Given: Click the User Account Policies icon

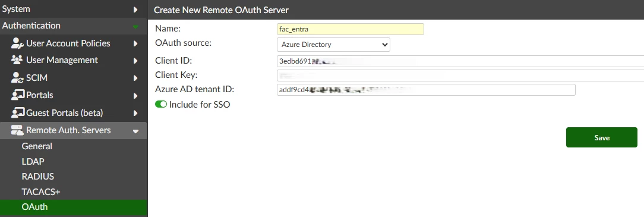Looking at the screenshot, I should [17, 43].
